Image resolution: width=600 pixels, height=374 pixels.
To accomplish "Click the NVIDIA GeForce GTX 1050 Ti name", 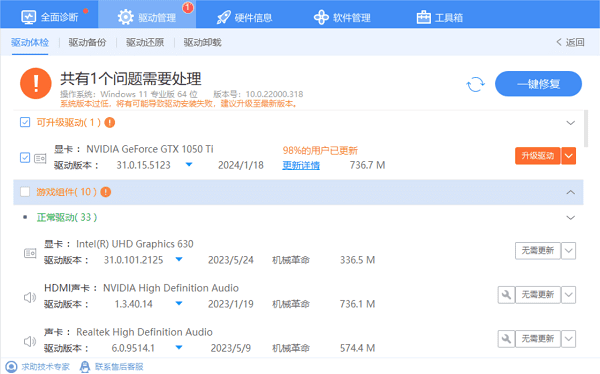I will [150, 149].
